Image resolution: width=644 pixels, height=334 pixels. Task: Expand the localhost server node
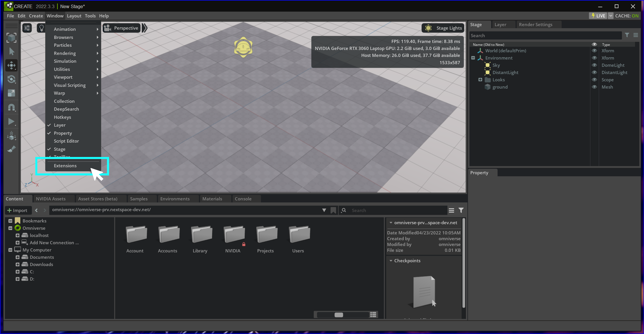[x=18, y=235]
